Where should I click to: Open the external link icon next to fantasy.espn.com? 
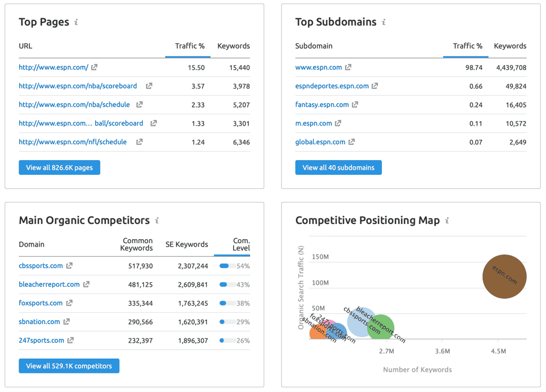[x=354, y=105]
